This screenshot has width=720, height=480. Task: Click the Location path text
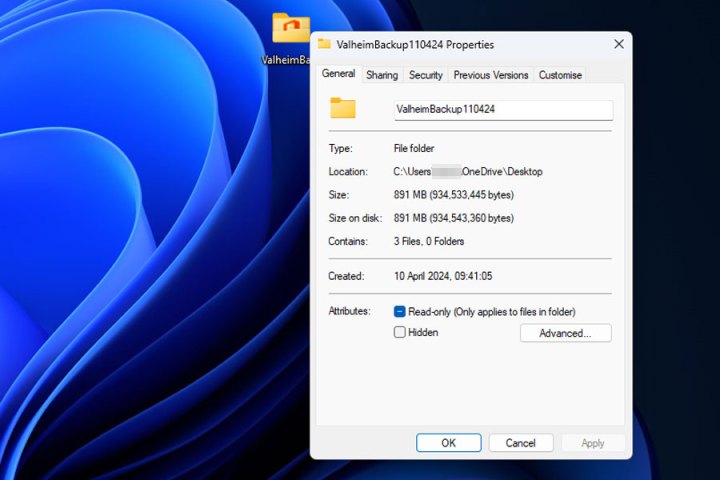pyautogui.click(x=468, y=172)
